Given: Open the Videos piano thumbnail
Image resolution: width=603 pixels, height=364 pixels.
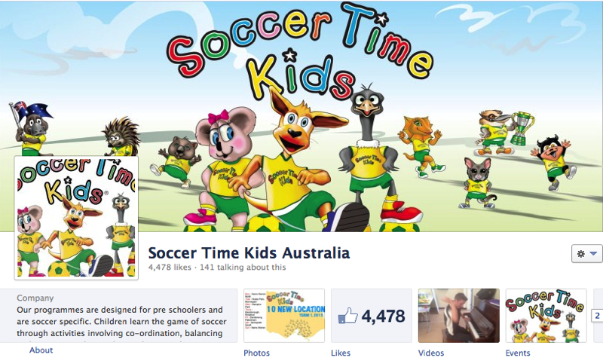Looking at the screenshot, I should [x=459, y=316].
